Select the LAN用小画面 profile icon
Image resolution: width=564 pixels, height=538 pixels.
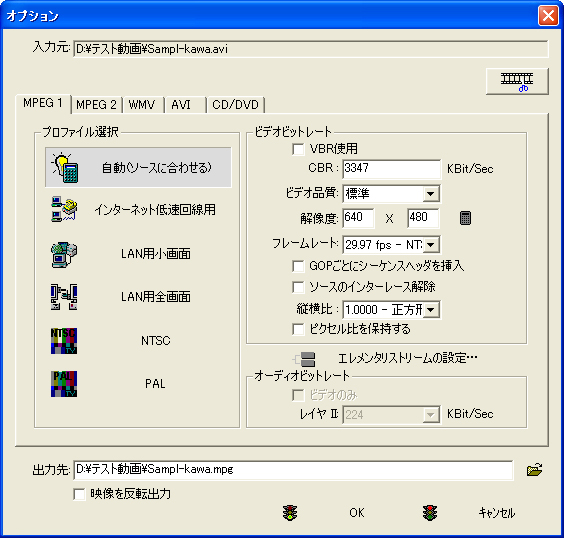point(64,254)
